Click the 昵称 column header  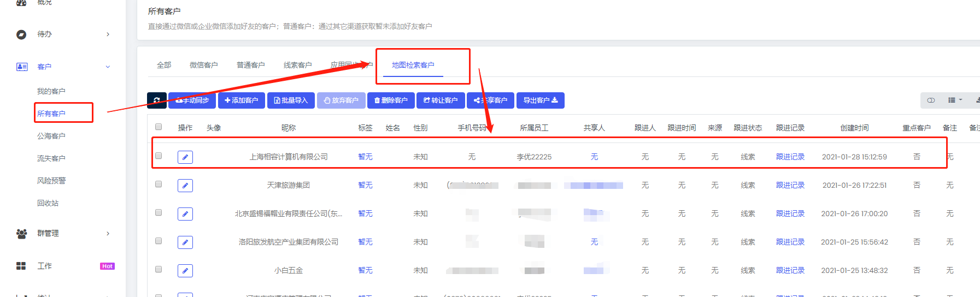pos(289,128)
